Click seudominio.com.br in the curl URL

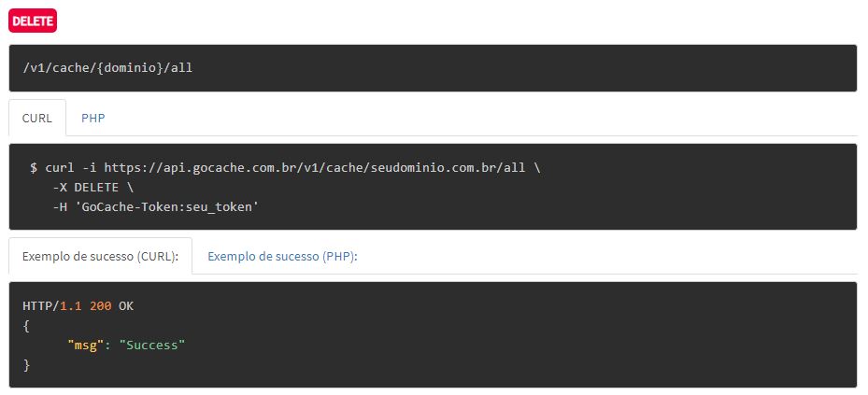pyautogui.click(x=434, y=168)
